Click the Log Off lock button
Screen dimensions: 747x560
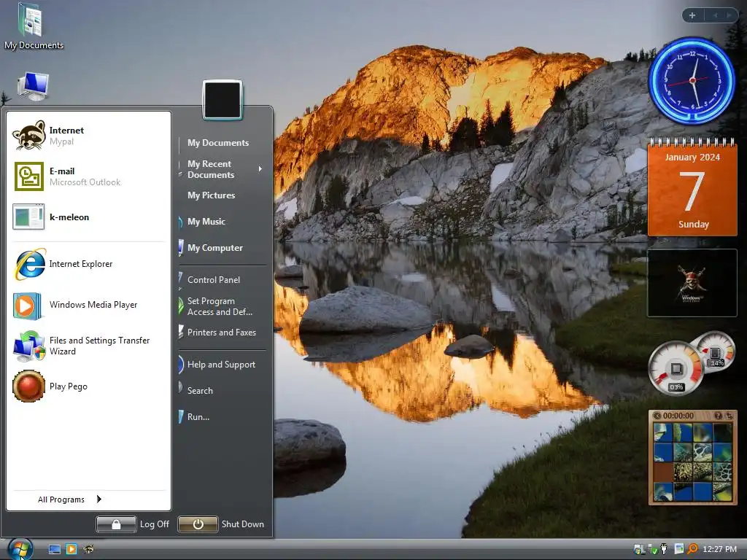116,524
